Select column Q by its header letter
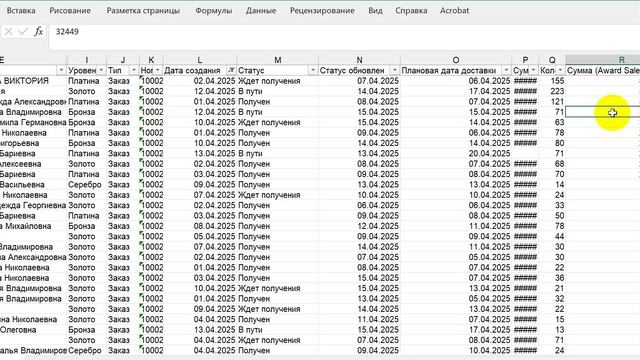The height and width of the screenshot is (360, 640). (x=552, y=60)
